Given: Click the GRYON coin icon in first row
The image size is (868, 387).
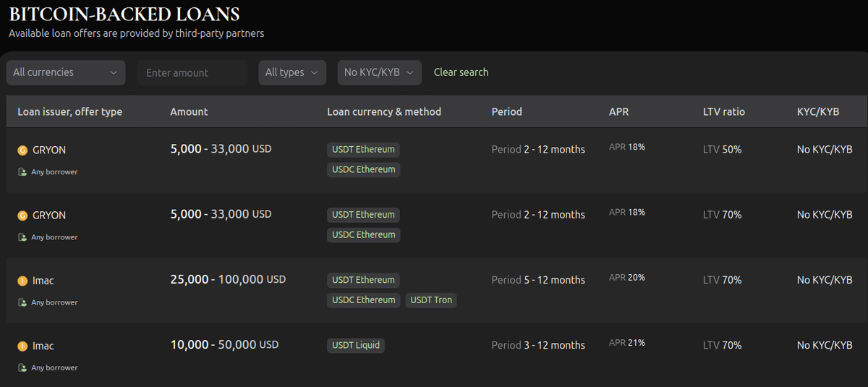Looking at the screenshot, I should (22, 150).
